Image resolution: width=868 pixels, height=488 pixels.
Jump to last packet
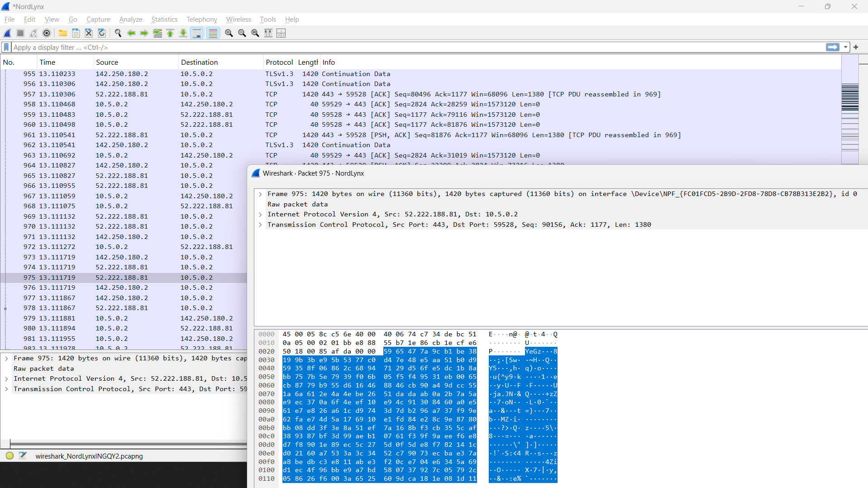183,33
